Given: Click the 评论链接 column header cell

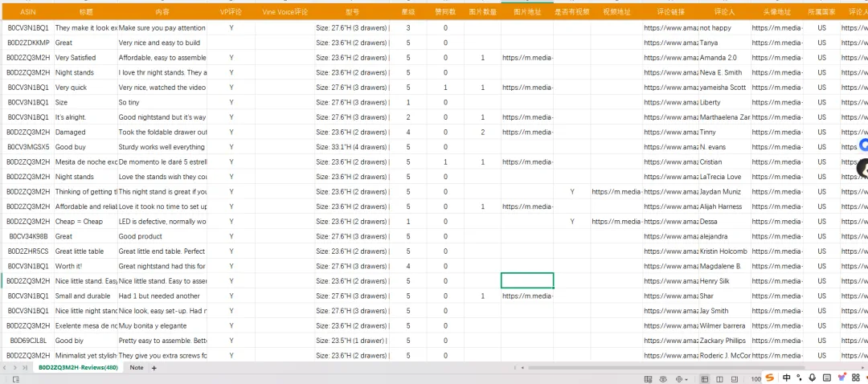Looking at the screenshot, I should [670, 11].
